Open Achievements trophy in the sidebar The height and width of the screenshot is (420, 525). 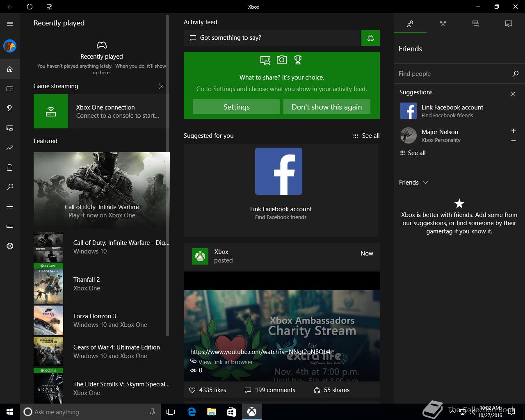pyautogui.click(x=10, y=108)
